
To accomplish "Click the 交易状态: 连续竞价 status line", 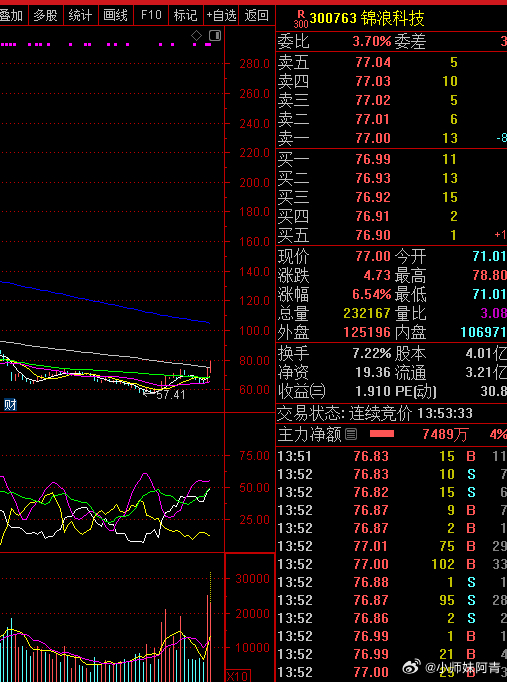I will click(375, 413).
